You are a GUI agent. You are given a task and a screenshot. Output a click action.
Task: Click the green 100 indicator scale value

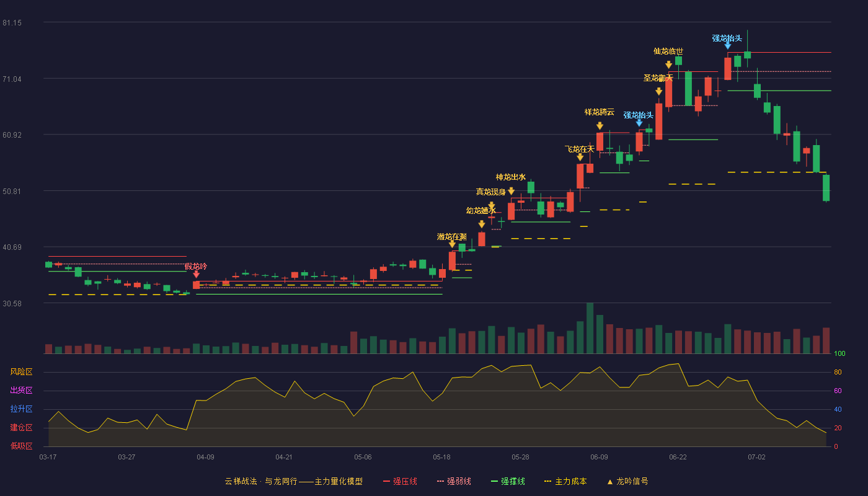[839, 354]
